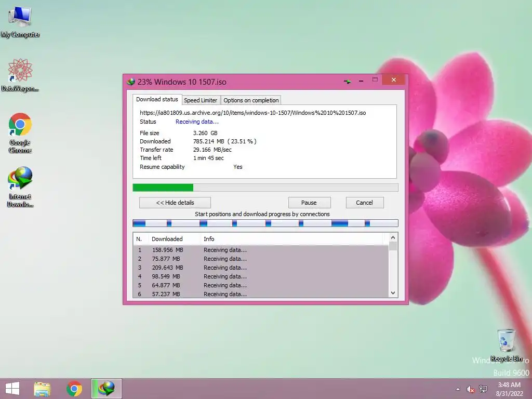Click the archive.org download URL text

point(253,113)
